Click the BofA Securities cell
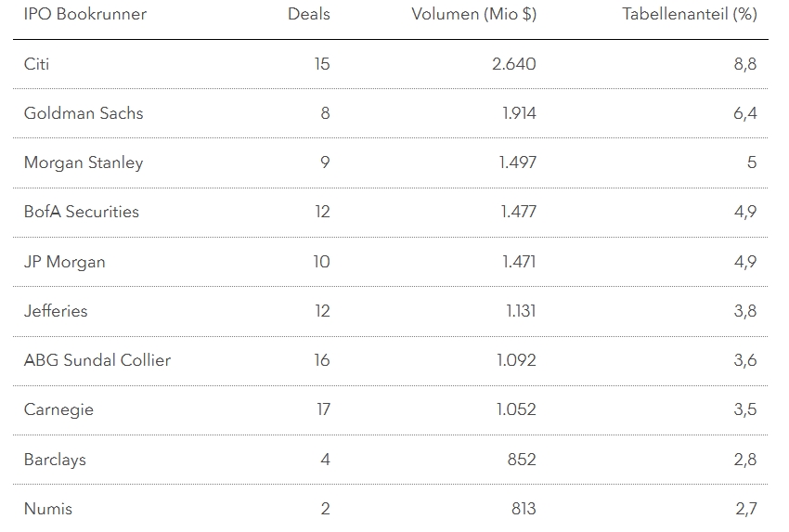 click(82, 212)
